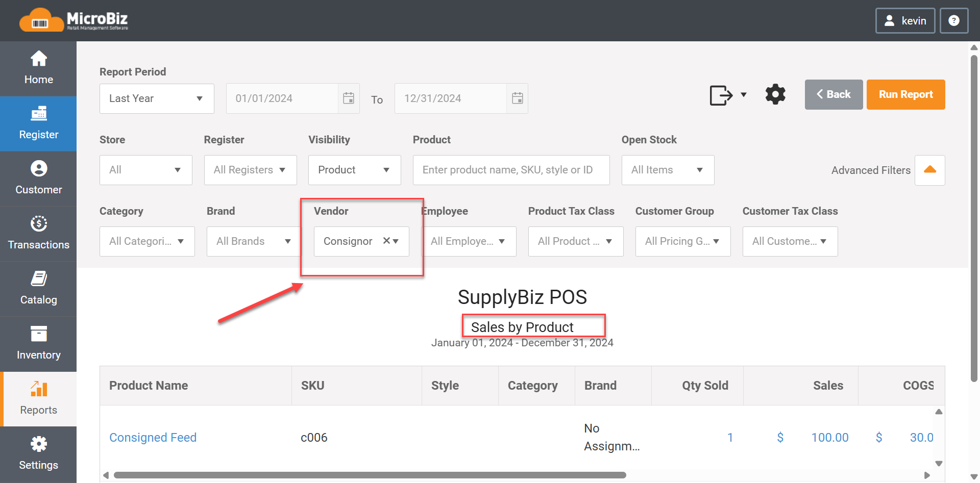Click the COGS value 30.0
The height and width of the screenshot is (483, 980).
(x=921, y=438)
